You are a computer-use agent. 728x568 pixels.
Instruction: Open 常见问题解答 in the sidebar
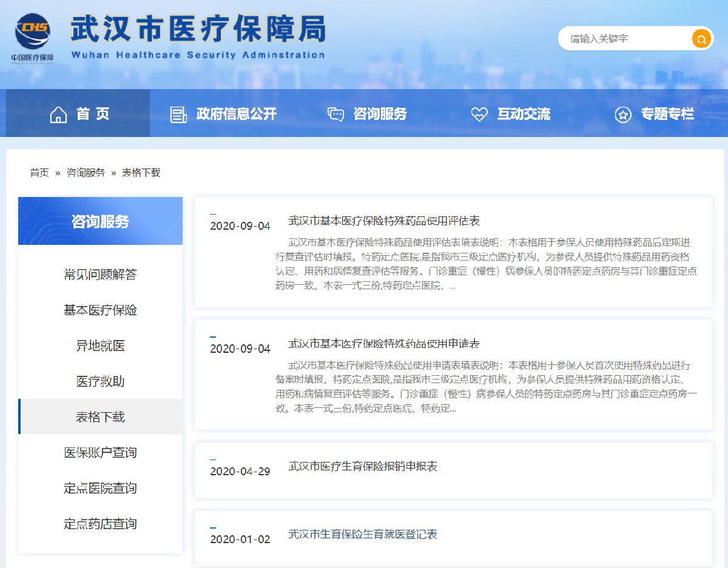click(100, 275)
